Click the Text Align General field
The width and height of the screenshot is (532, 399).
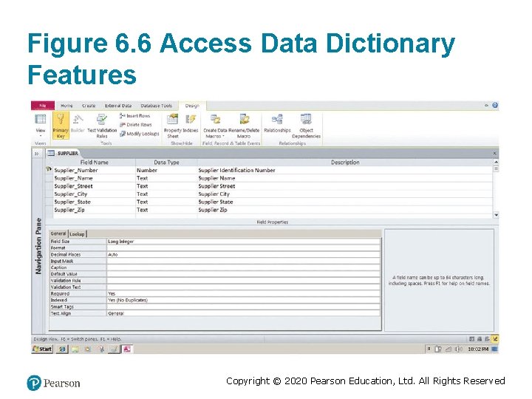tap(244, 313)
